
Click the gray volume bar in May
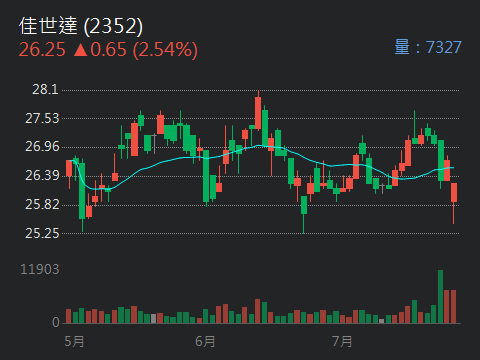point(153,319)
